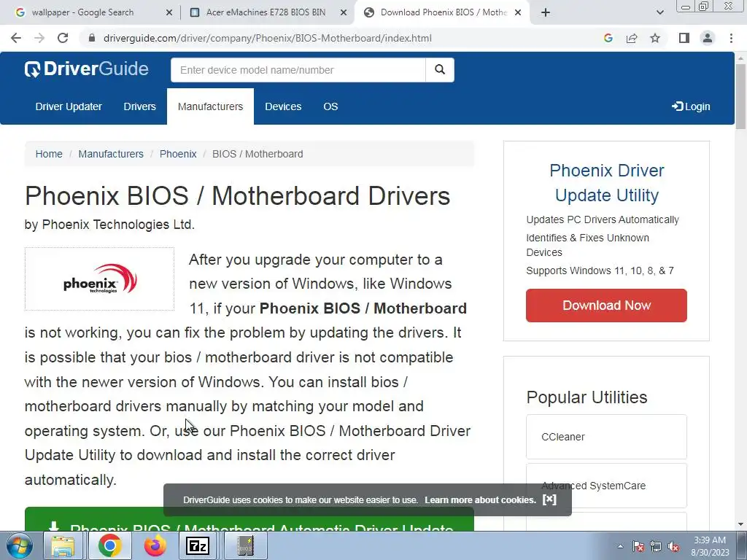
Task: Click the page vertical scrollbar
Action: point(740,96)
